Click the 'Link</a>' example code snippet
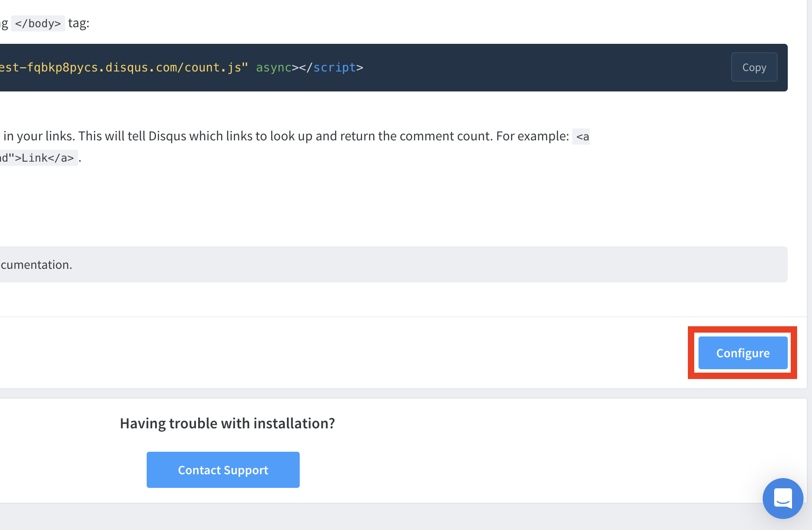Screen dimensions: 812x530 click(x=39, y=158)
